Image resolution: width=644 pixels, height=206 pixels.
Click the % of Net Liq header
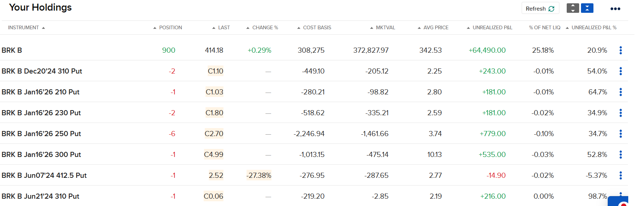pos(544,27)
